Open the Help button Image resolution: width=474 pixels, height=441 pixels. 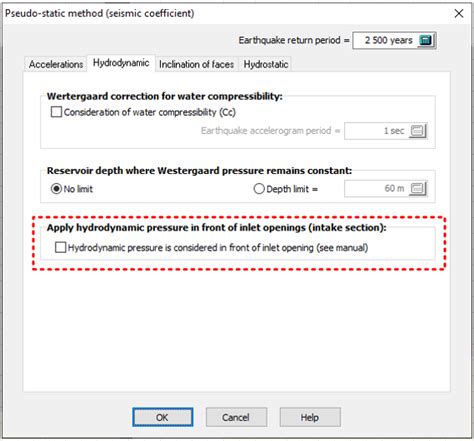[310, 417]
